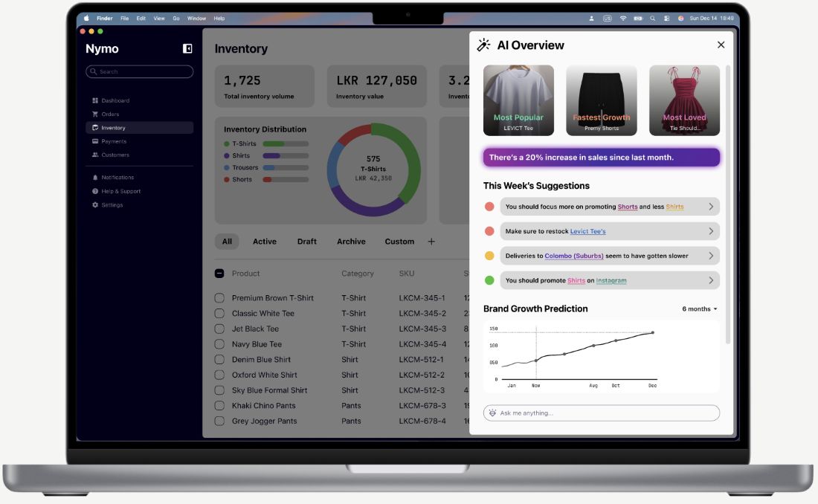Check the Premium Brown T-Shirt checkbox
The width and height of the screenshot is (818, 504).
tap(219, 298)
